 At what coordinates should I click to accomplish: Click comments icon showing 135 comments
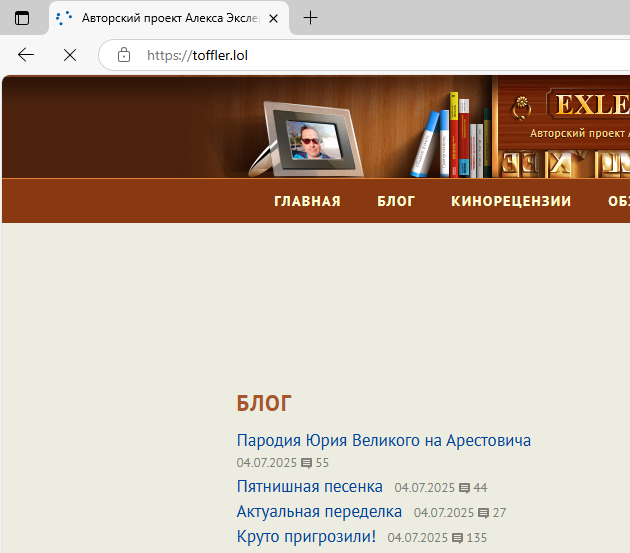pos(456,538)
